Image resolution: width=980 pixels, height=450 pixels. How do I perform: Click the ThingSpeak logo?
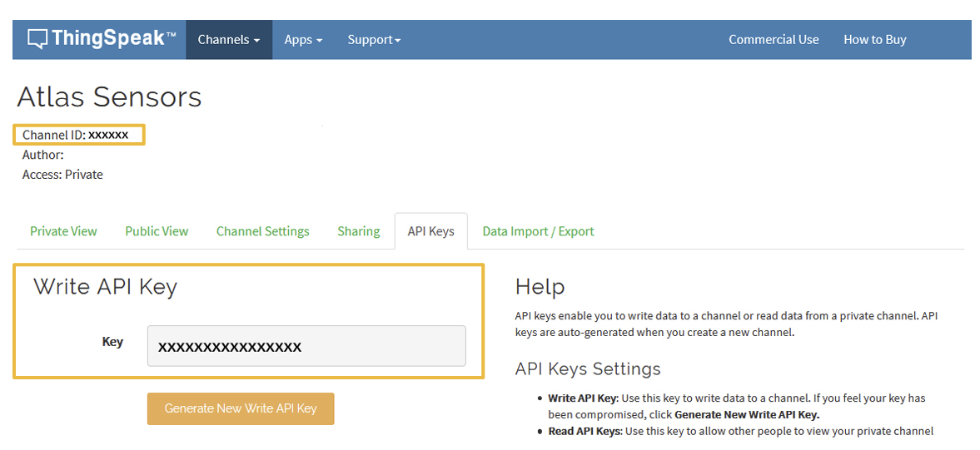pos(102,39)
